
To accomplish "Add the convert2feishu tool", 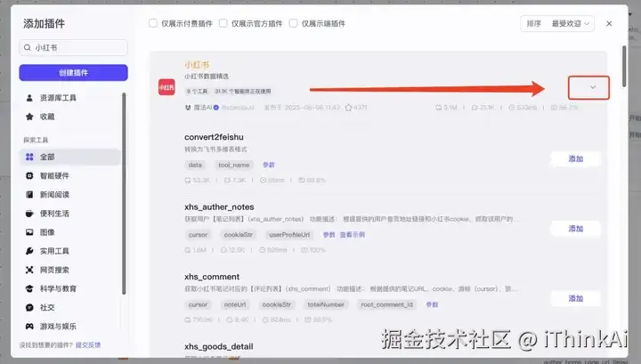I will (576, 159).
